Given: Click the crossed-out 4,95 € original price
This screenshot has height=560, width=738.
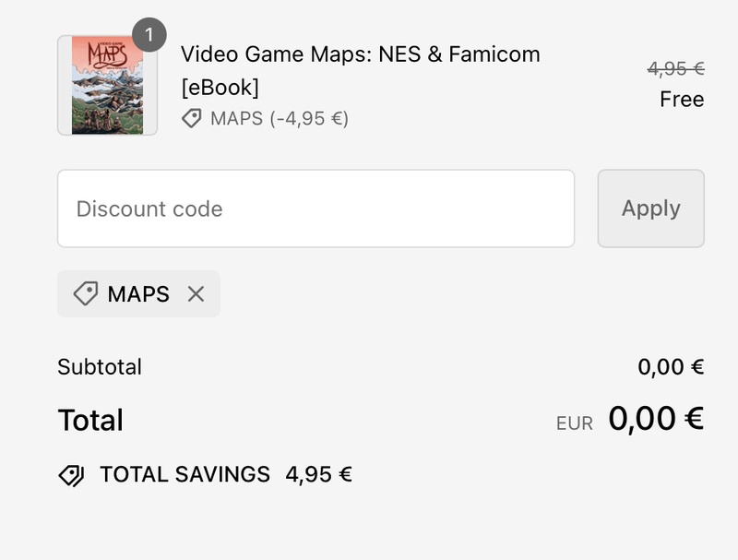Looking at the screenshot, I should pos(675,68).
